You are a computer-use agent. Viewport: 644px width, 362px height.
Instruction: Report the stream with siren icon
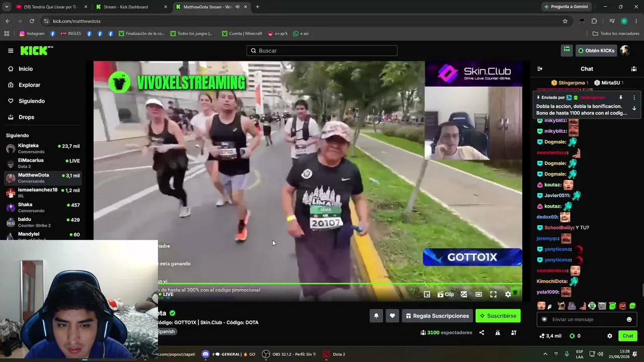[x=498, y=332]
